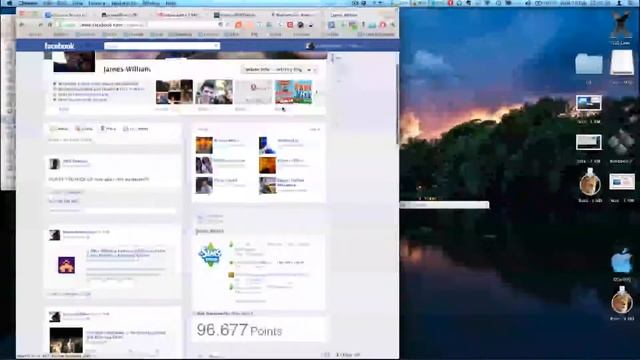Open the X11 icon on the desktop

[x=621, y=25]
